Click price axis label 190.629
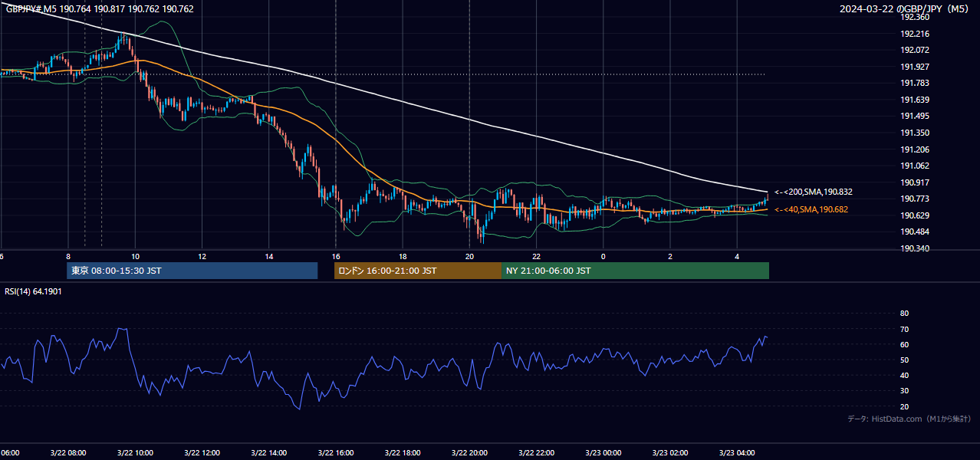The width and height of the screenshot is (980, 460). 914,215
